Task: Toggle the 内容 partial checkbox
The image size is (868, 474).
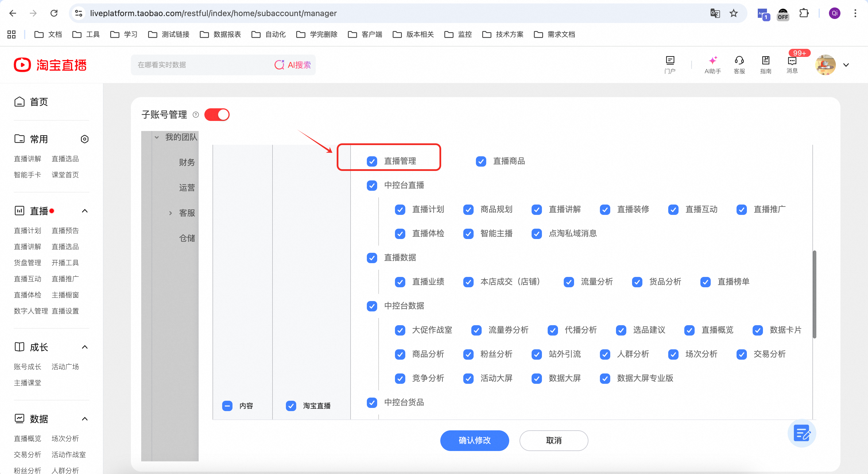Action: 227,406
